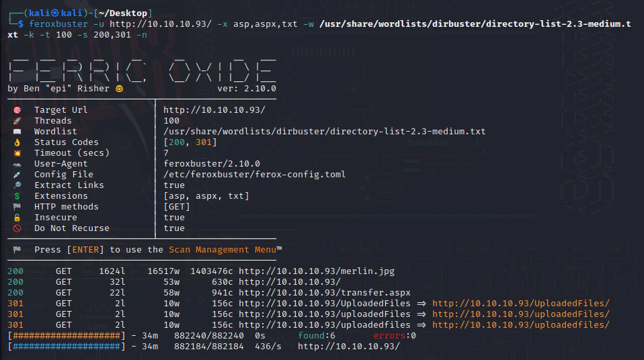Open the merlin.jpg URL result
The image size is (644, 360).
(317, 271)
